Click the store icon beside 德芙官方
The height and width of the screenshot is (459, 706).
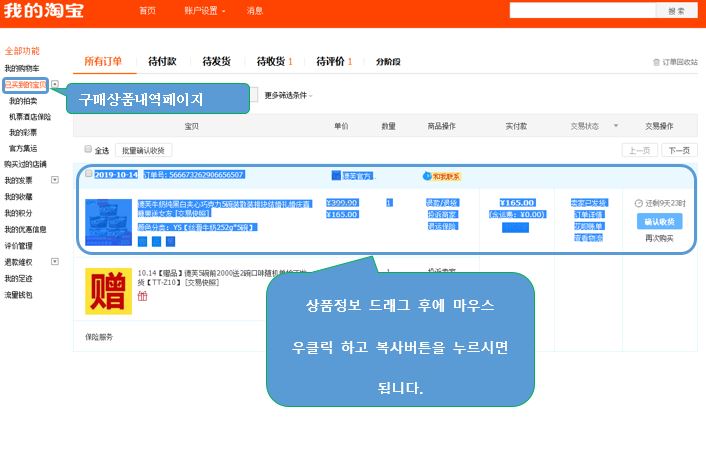(336, 175)
